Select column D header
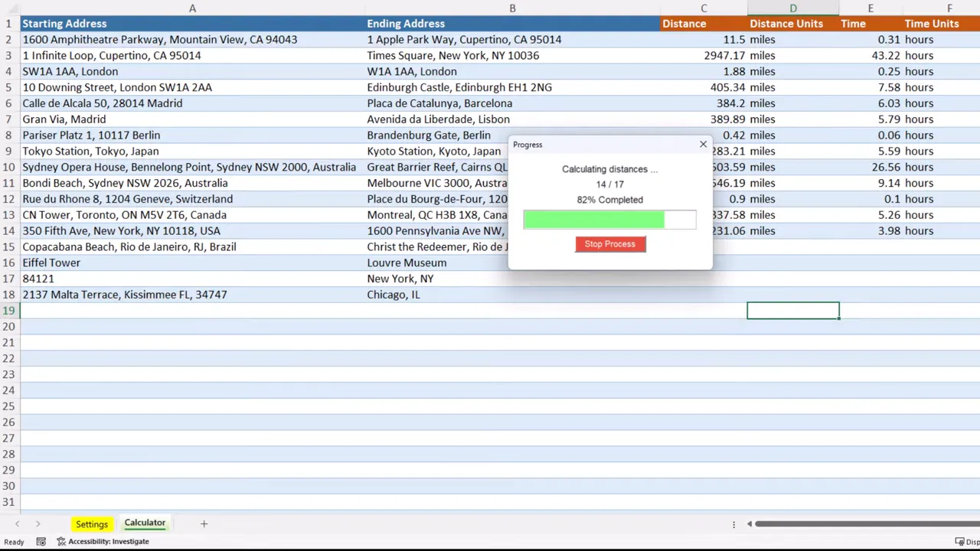Viewport: 980px width, 551px height. click(x=792, y=8)
